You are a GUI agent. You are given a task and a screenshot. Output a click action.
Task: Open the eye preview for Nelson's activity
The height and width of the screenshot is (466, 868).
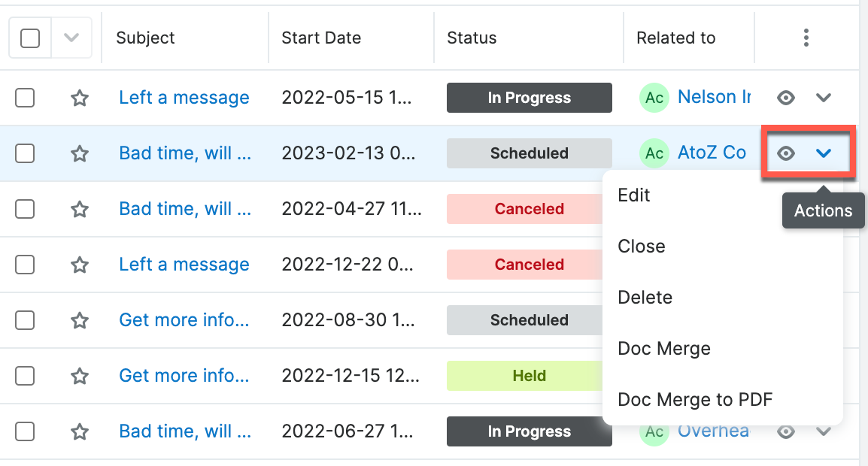[x=786, y=97]
